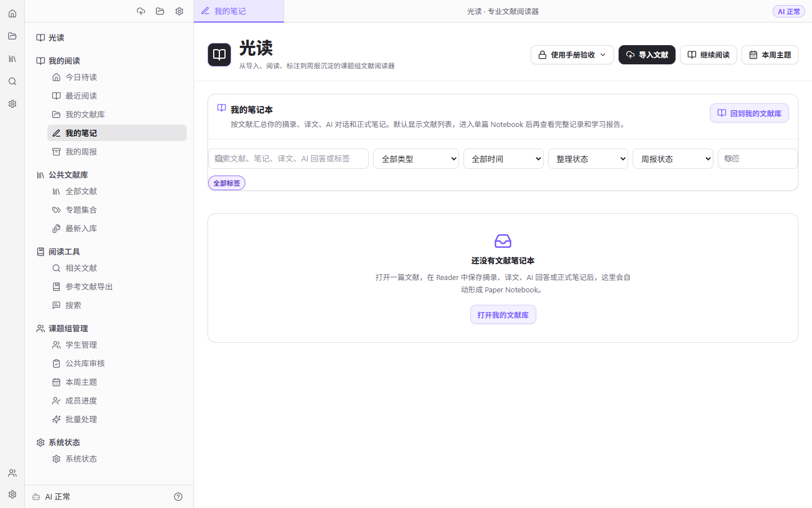This screenshot has width=812, height=508.
Task: Expand the 使用手册验收 dropdown button
Action: click(x=572, y=55)
